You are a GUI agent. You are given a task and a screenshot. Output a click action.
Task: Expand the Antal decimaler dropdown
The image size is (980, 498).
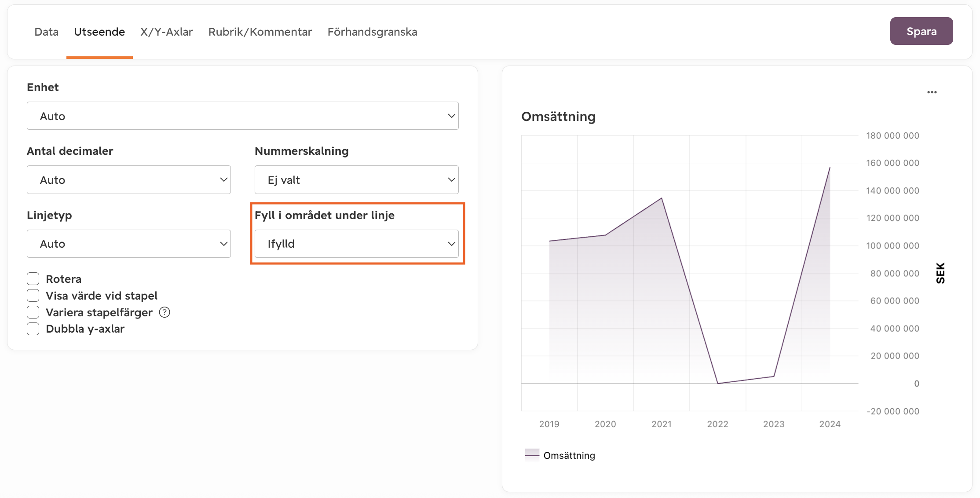[129, 180]
